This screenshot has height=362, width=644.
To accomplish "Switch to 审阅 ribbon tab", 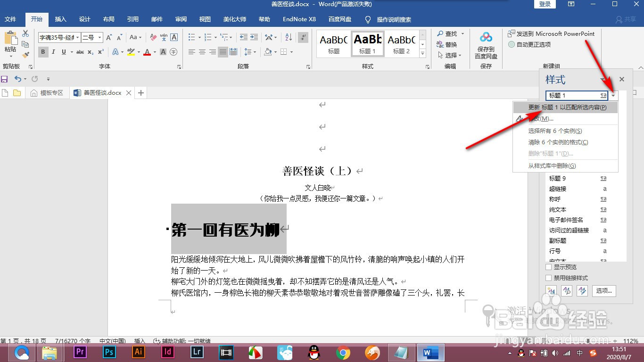I will 181,19.
